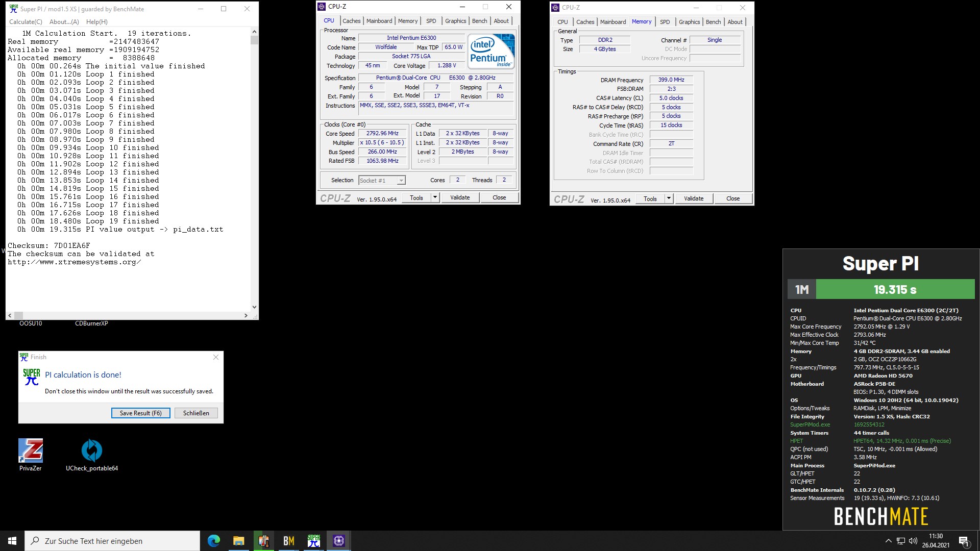Open About tab in first CPU-Z

(501, 21)
